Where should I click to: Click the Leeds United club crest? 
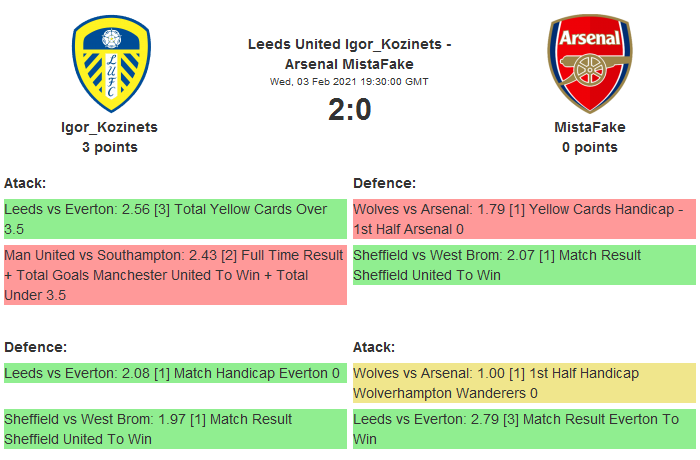pos(111,64)
